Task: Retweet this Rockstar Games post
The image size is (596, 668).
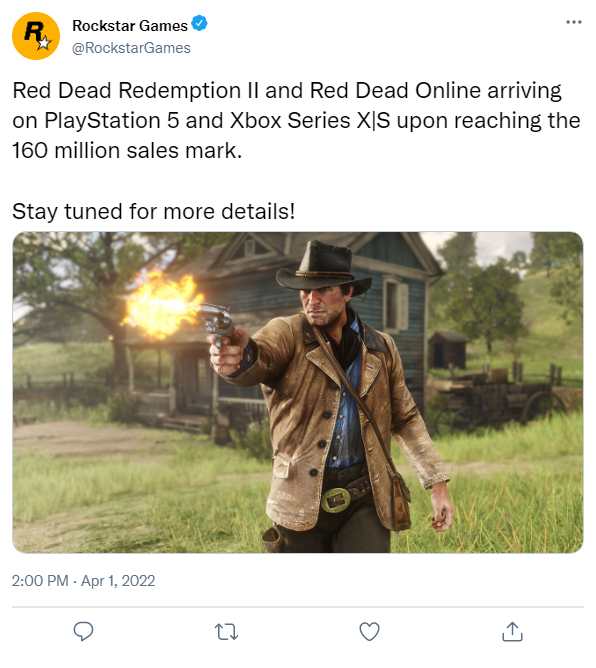Action: [x=226, y=632]
